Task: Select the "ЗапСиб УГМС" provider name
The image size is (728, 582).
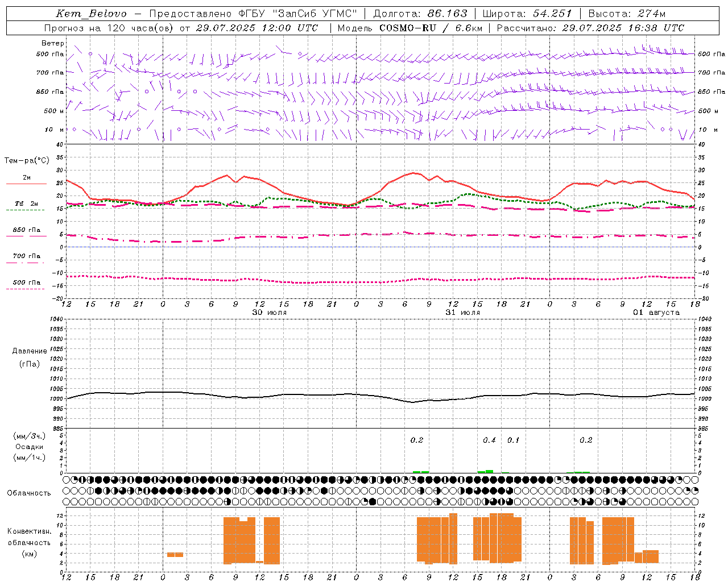Action: [x=315, y=14]
